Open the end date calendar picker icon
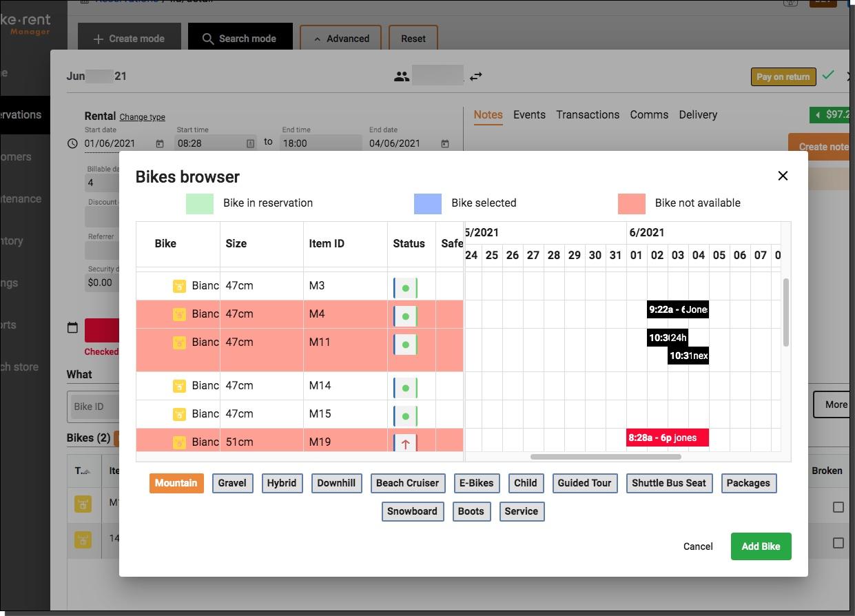The width and height of the screenshot is (855, 616). 445,143
